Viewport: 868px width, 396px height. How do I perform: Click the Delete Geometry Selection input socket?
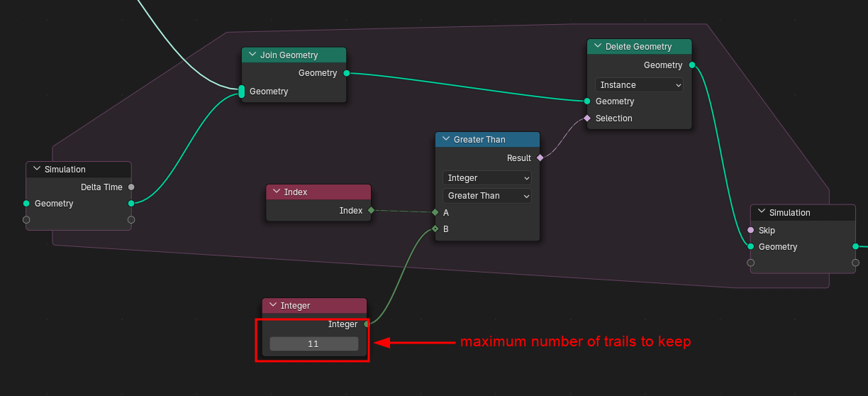587,119
